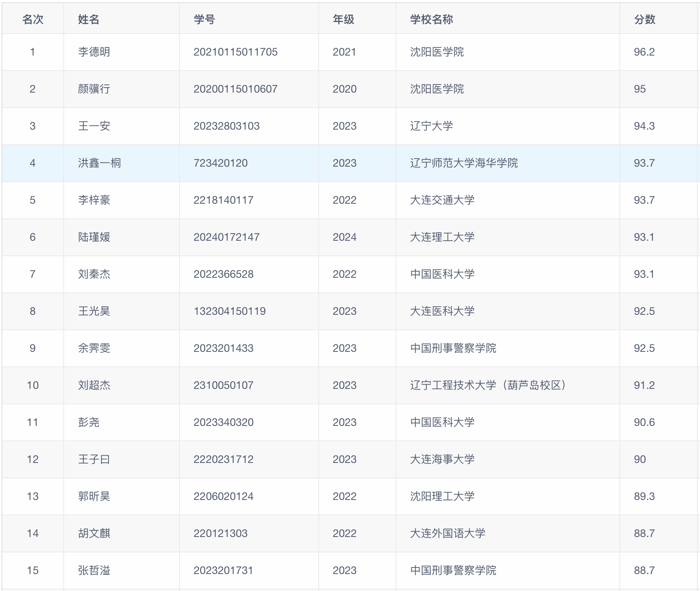Viewport: 700px width, 591px height.
Task: Click the 大连医科大学 school cell
Action: coord(442,311)
